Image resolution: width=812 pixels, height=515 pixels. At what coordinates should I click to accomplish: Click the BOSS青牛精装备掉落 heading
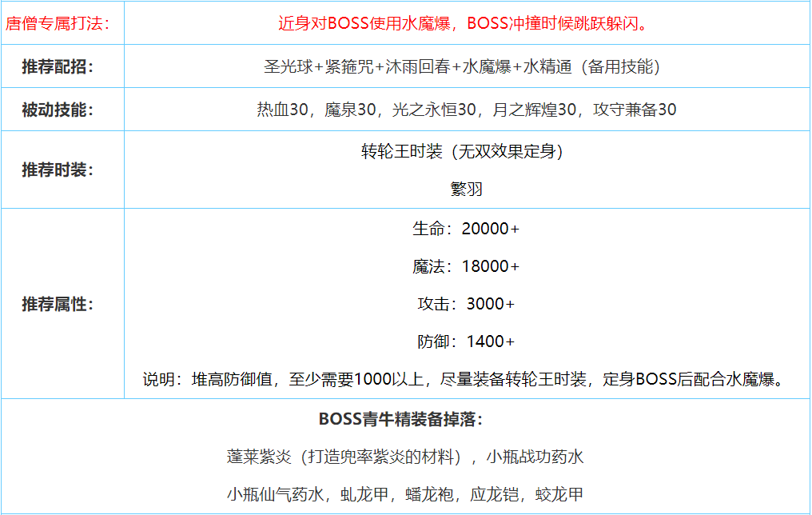point(405,419)
